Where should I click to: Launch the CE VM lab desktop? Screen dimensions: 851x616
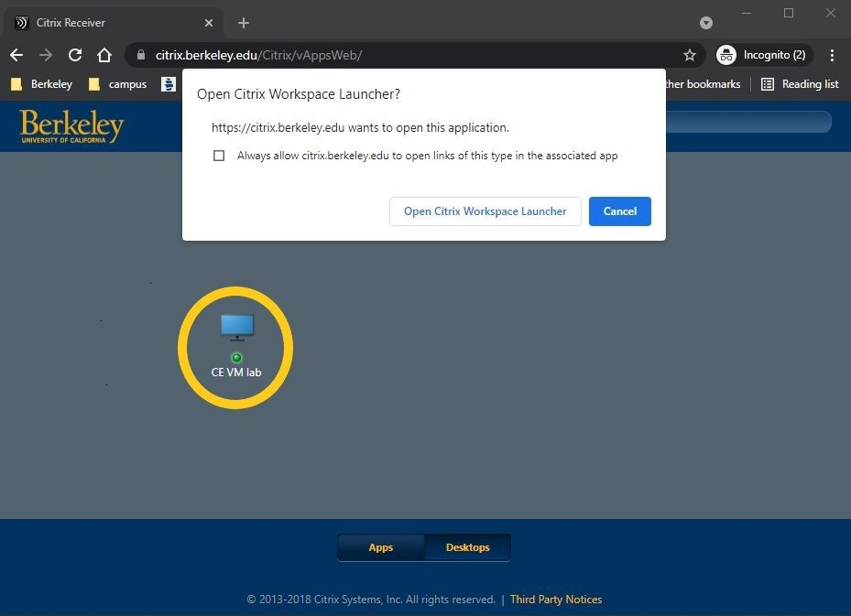click(236, 347)
